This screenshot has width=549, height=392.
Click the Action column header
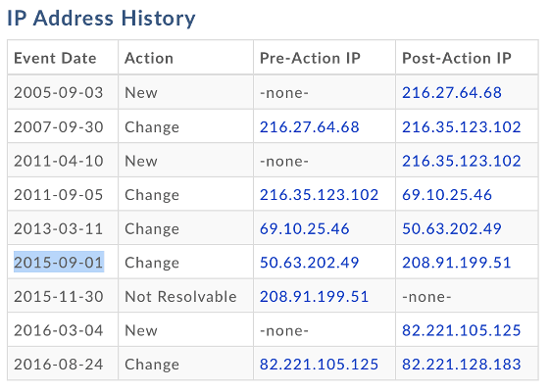pos(149,58)
